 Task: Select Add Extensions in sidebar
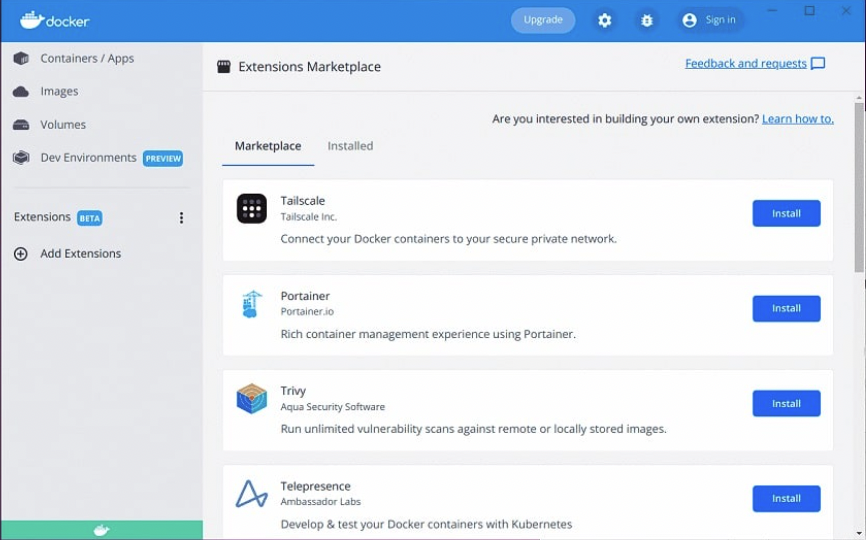click(x=81, y=254)
